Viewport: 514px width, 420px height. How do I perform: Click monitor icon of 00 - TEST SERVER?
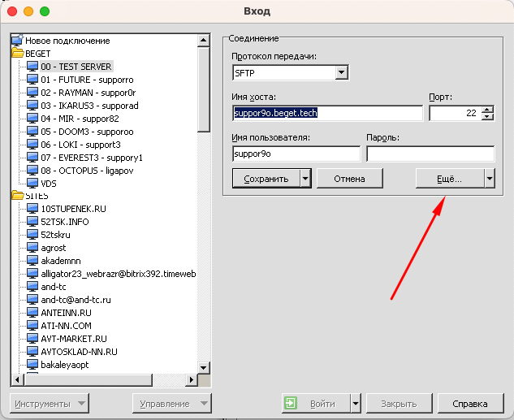click(x=32, y=67)
